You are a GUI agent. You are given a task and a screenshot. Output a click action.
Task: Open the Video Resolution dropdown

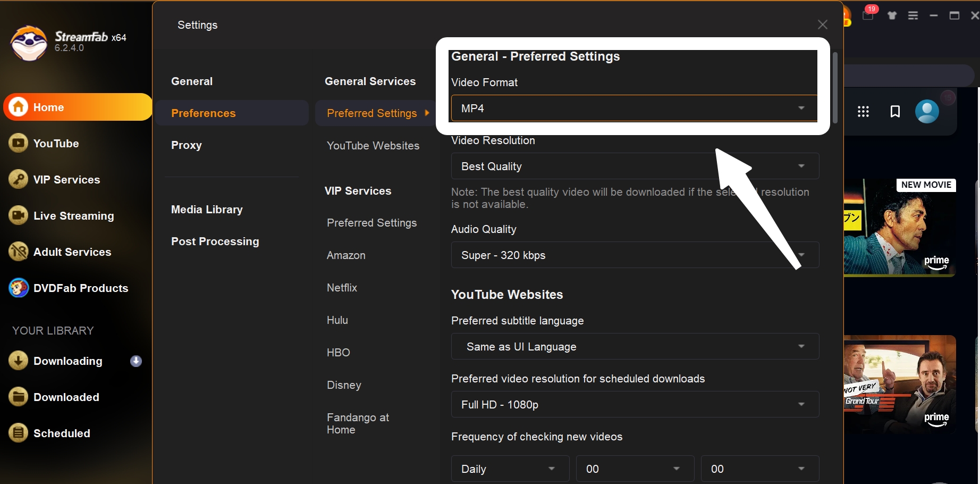[x=635, y=166]
